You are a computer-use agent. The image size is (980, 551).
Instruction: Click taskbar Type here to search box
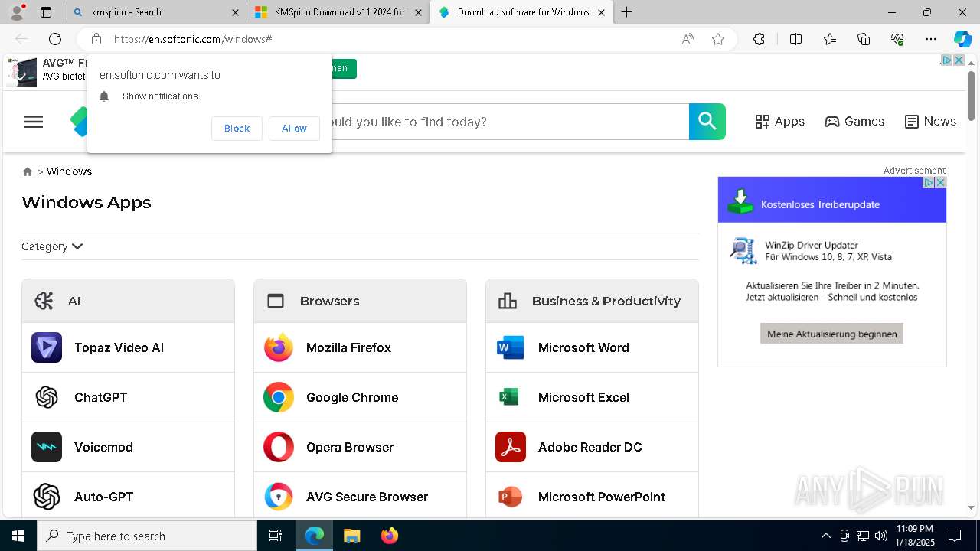tap(147, 536)
